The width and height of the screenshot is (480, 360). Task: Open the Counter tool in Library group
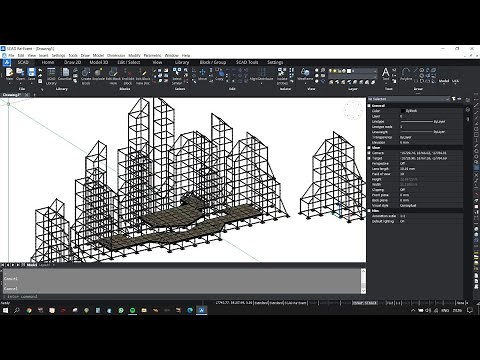click(x=65, y=74)
